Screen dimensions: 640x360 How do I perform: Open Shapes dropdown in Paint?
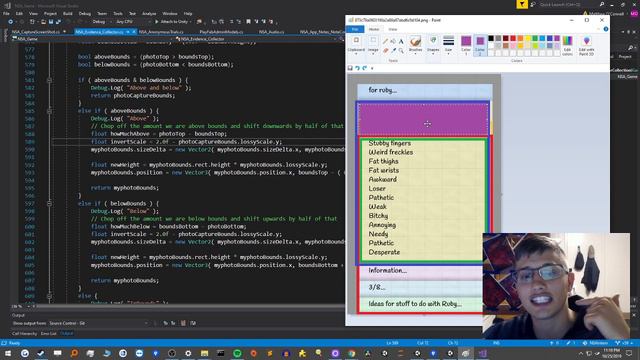point(433,45)
